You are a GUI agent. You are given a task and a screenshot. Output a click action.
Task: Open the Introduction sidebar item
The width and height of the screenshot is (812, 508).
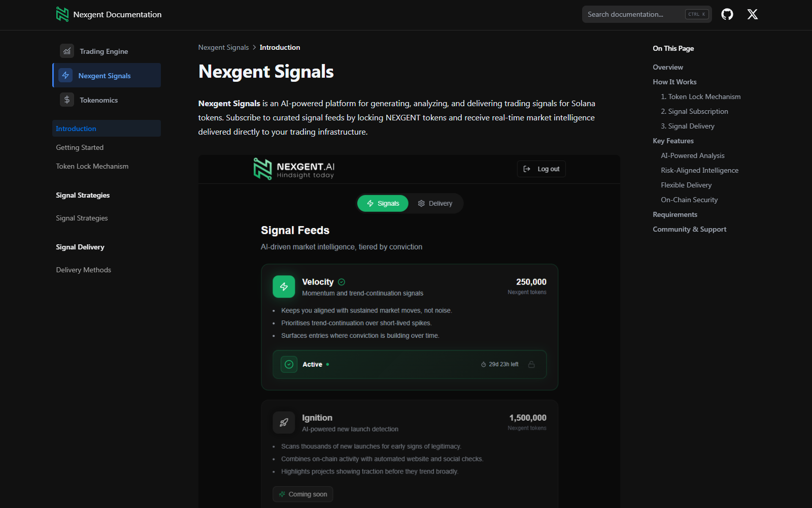point(75,128)
